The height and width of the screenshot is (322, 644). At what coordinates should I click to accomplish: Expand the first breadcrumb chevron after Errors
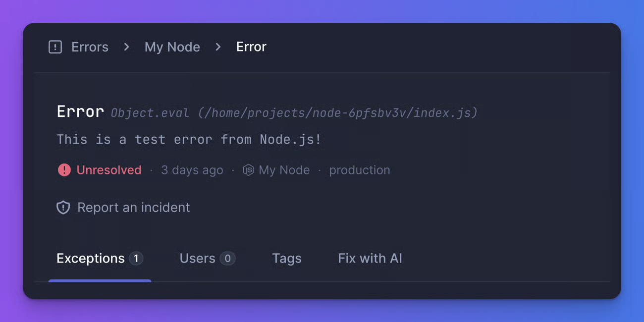click(x=126, y=47)
